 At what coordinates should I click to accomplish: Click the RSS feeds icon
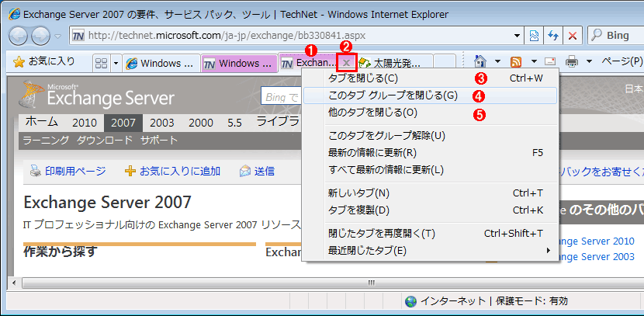pyautogui.click(x=516, y=61)
